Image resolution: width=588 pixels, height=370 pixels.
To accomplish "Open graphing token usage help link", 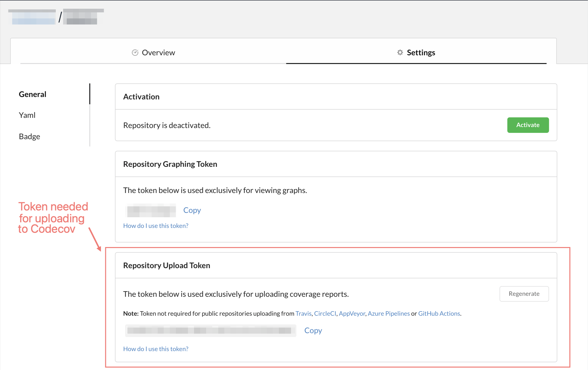I will pyautogui.click(x=155, y=226).
